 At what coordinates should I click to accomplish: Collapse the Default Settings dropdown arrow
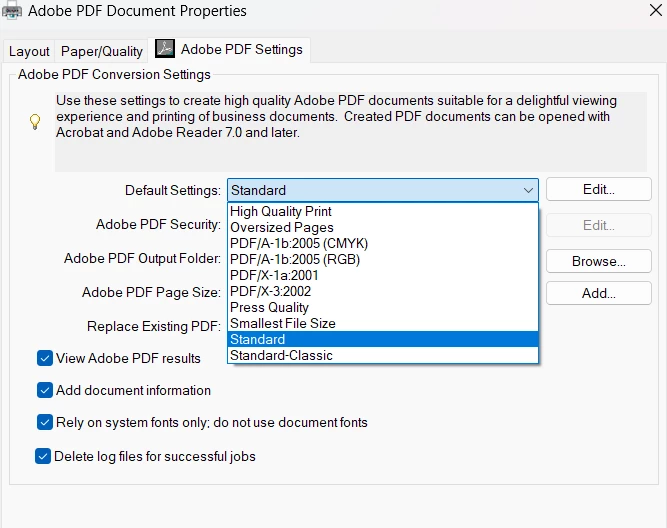pos(528,190)
